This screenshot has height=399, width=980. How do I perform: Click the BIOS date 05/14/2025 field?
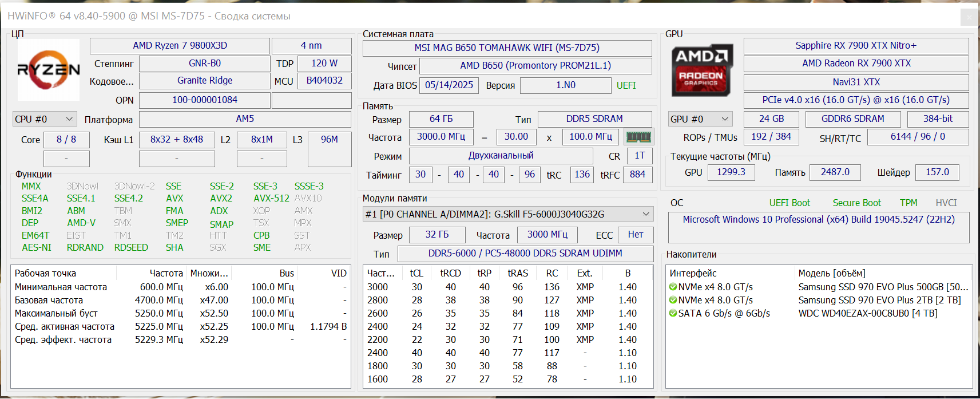click(x=449, y=85)
